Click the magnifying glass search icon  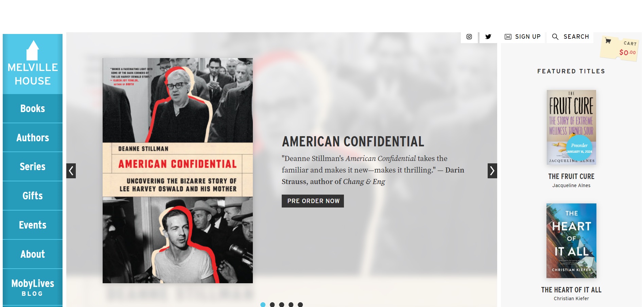pyautogui.click(x=555, y=37)
